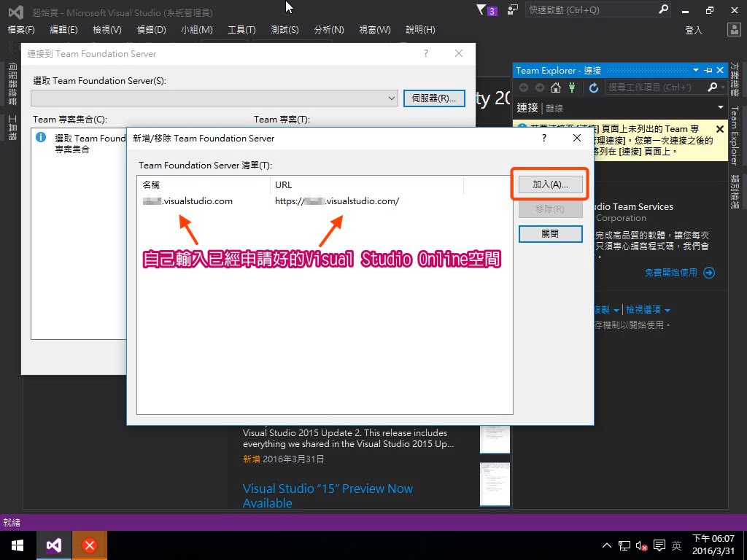Focus the Quick Launch search field
747x560 pixels.
point(591,10)
